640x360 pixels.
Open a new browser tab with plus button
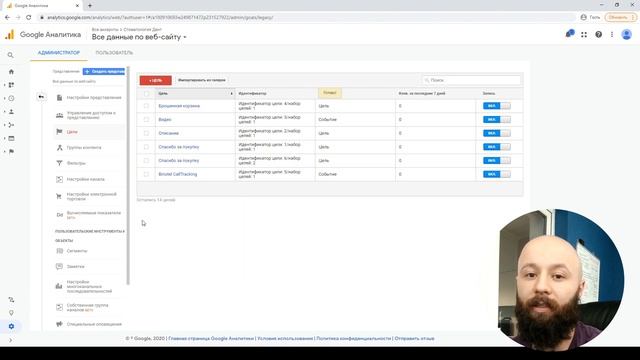tap(90, 6)
